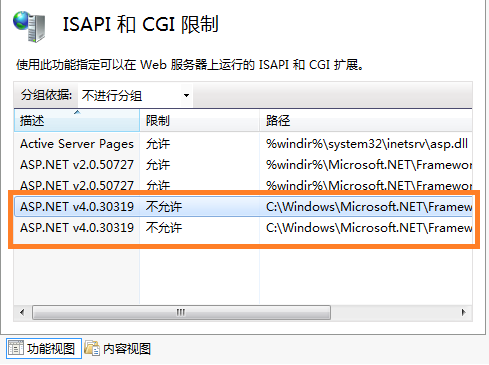
Task: Click the ISAPI and CGI restrictions server icon
Action: tap(29, 27)
